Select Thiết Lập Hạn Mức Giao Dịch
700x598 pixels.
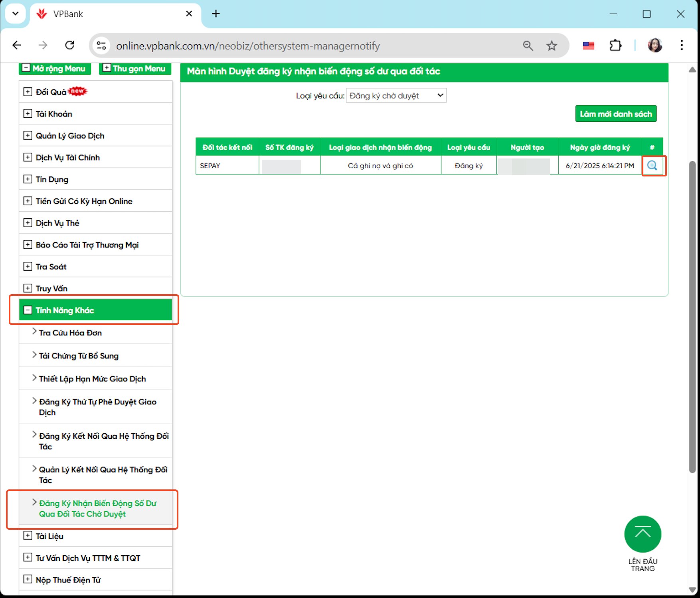coord(92,378)
